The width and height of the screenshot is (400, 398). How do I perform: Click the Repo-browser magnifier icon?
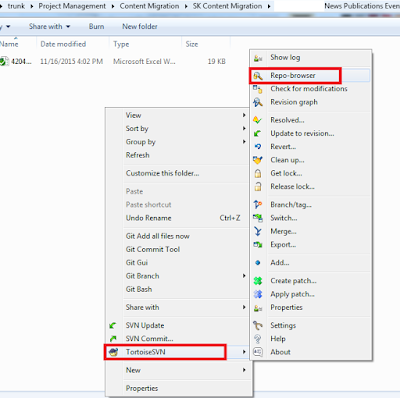(x=258, y=76)
